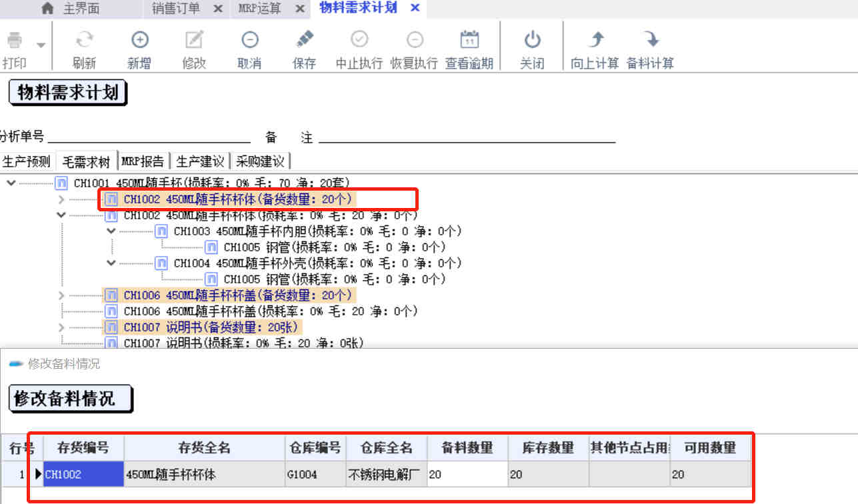Click the 修改备料情况 title label

71,399
